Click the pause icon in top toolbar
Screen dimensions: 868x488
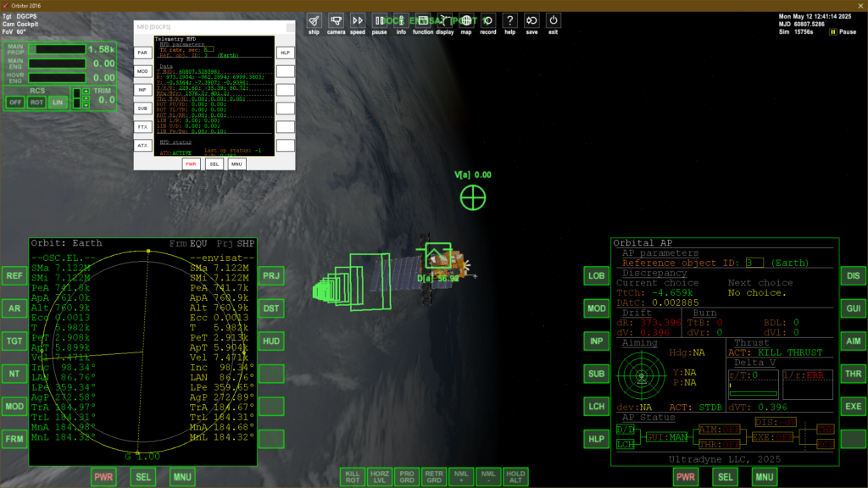pos(379,21)
